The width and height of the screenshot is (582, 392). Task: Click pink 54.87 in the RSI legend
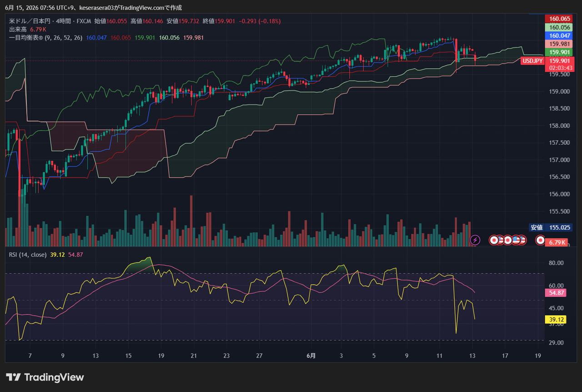(x=75, y=255)
